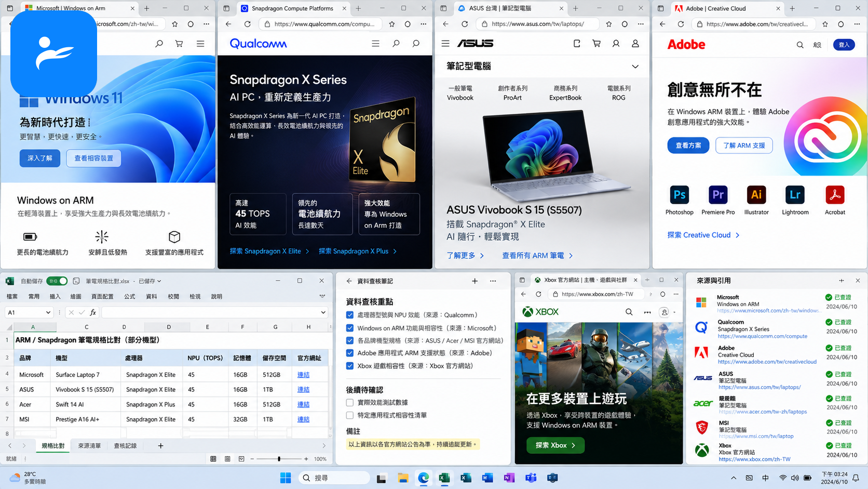Open the 插入 tab in the Excel ribbon

[x=55, y=296]
